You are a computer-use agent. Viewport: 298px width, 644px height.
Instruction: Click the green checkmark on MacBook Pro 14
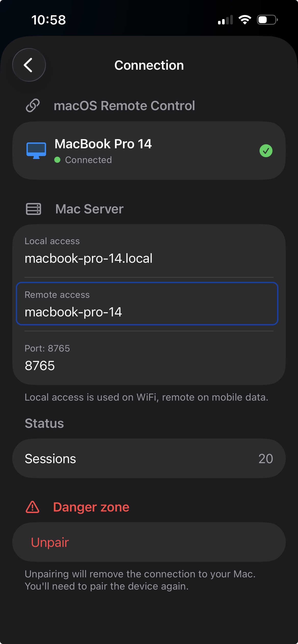point(266,150)
